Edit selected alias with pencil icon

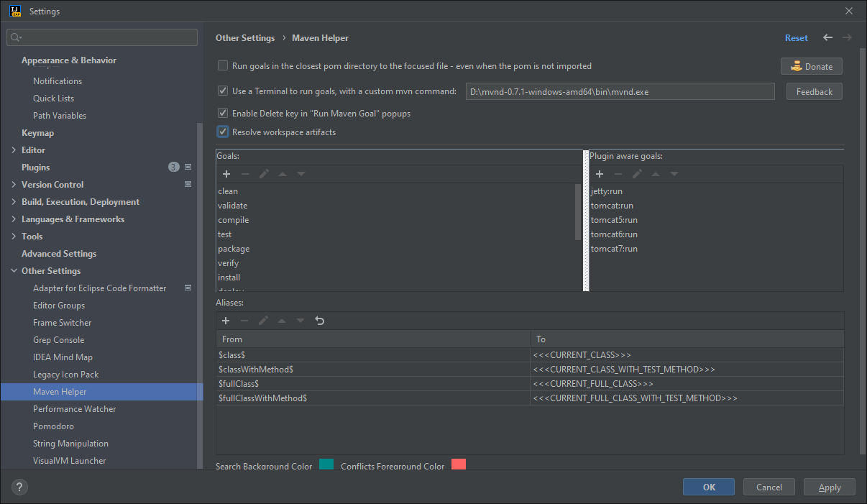tap(264, 321)
